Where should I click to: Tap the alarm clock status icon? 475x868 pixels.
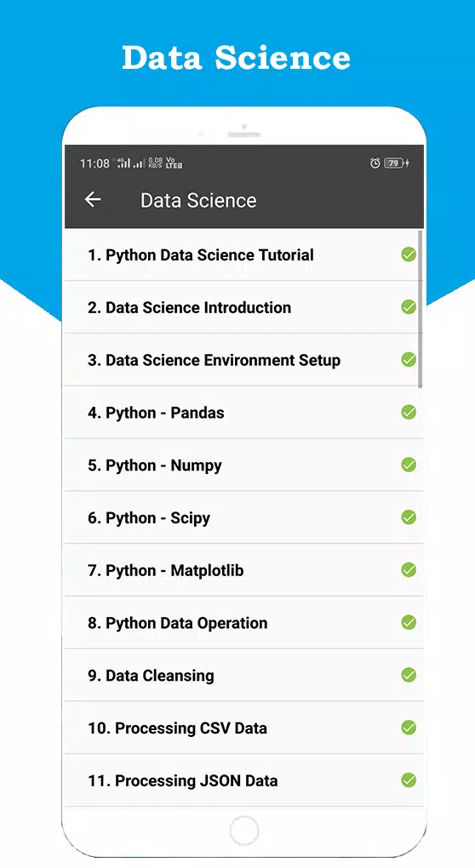pyautogui.click(x=375, y=163)
